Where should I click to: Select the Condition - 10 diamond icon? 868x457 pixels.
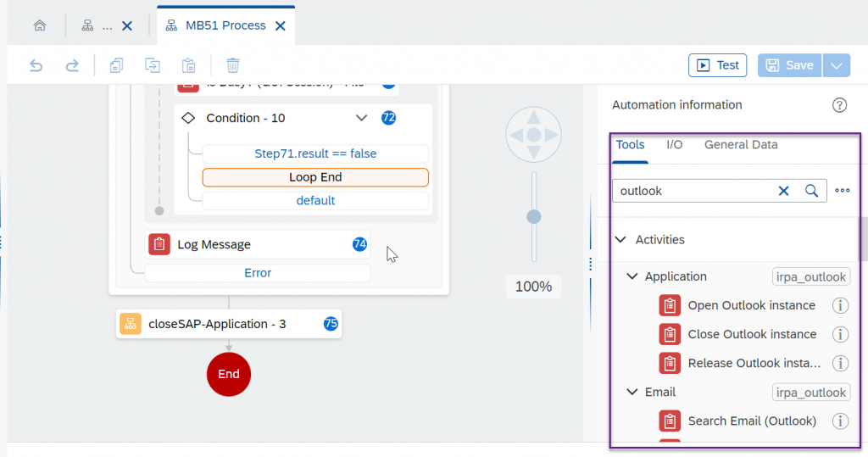(x=188, y=118)
